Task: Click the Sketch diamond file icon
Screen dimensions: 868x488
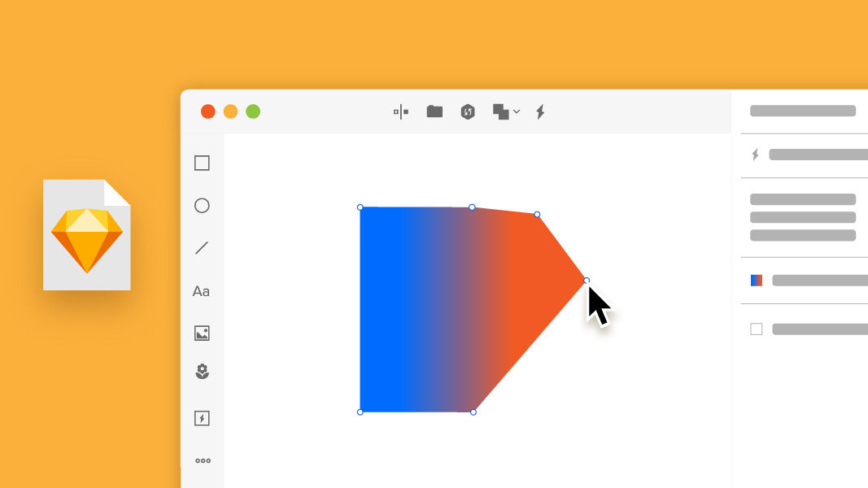Action: coord(87,234)
